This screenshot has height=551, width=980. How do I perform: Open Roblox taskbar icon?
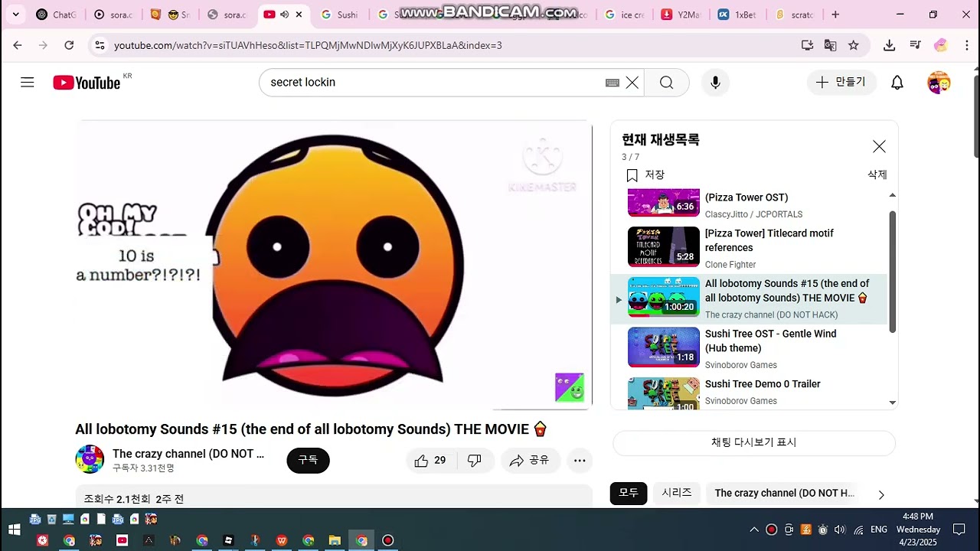tap(228, 540)
